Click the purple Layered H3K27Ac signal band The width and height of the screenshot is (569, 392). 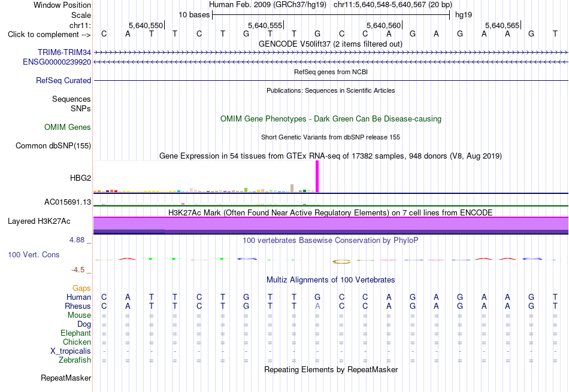click(x=331, y=224)
